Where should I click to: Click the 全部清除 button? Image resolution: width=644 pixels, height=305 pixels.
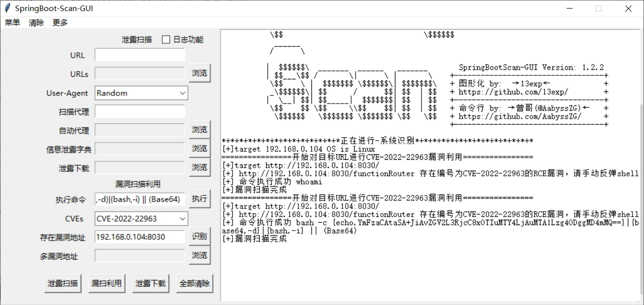click(x=194, y=283)
